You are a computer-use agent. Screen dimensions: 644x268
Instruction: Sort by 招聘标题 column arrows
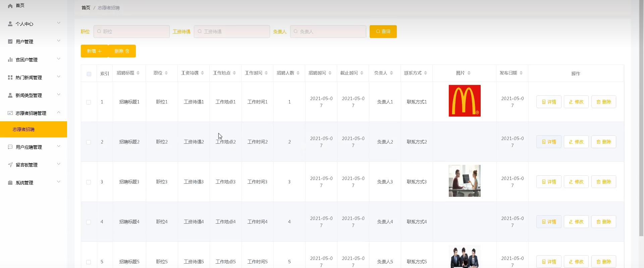(138, 73)
